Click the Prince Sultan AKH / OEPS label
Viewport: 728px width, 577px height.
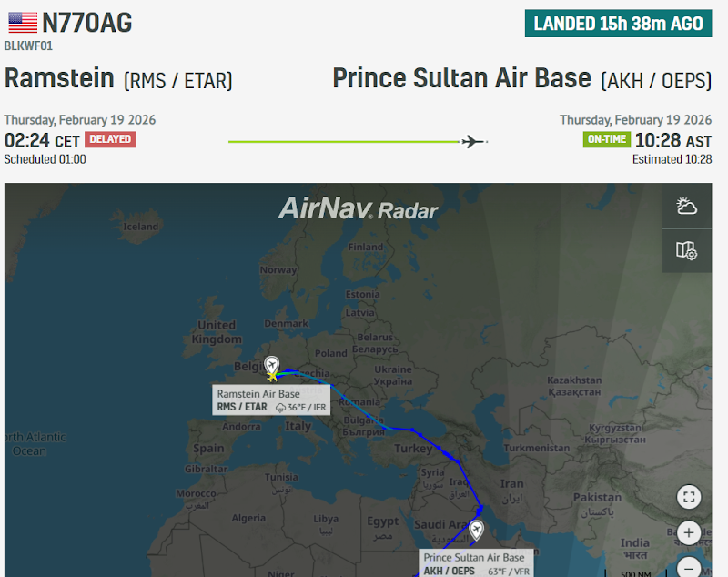pos(474,564)
